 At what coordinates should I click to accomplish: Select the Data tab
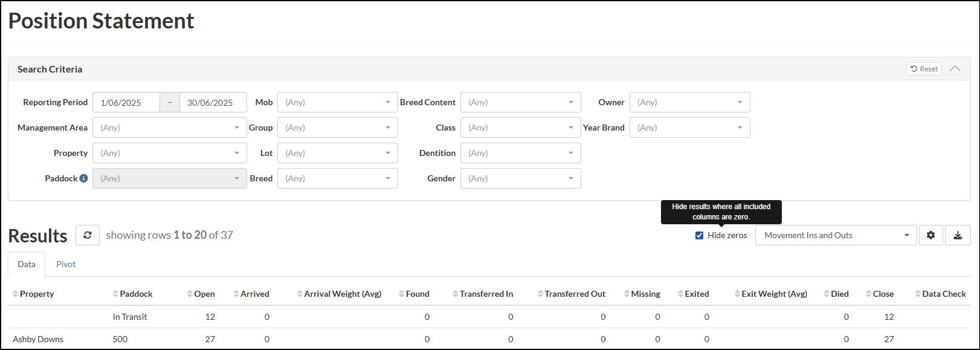click(27, 264)
